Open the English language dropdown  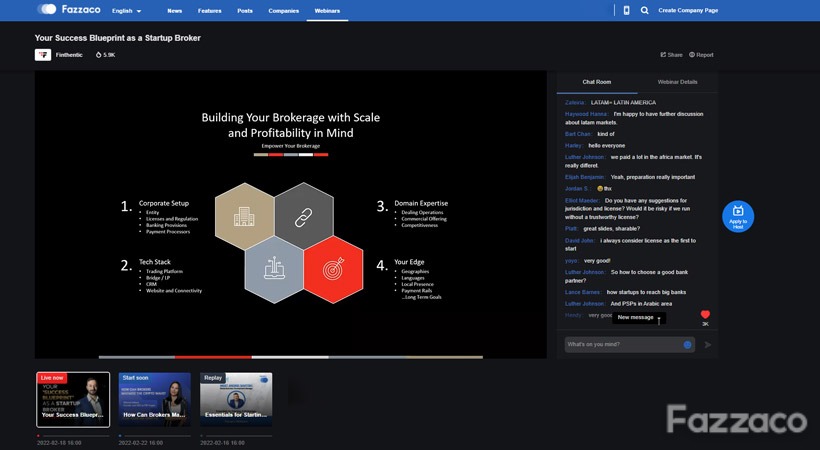pos(127,11)
